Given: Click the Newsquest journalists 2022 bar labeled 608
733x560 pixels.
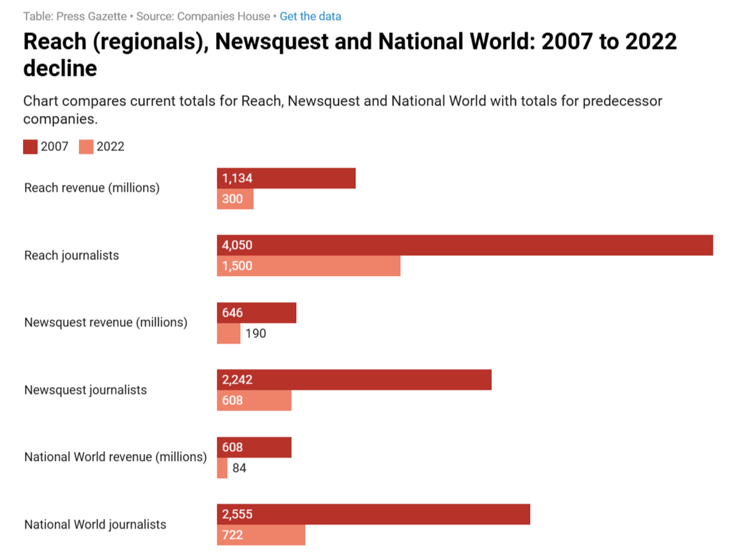Looking at the screenshot, I should point(254,400).
